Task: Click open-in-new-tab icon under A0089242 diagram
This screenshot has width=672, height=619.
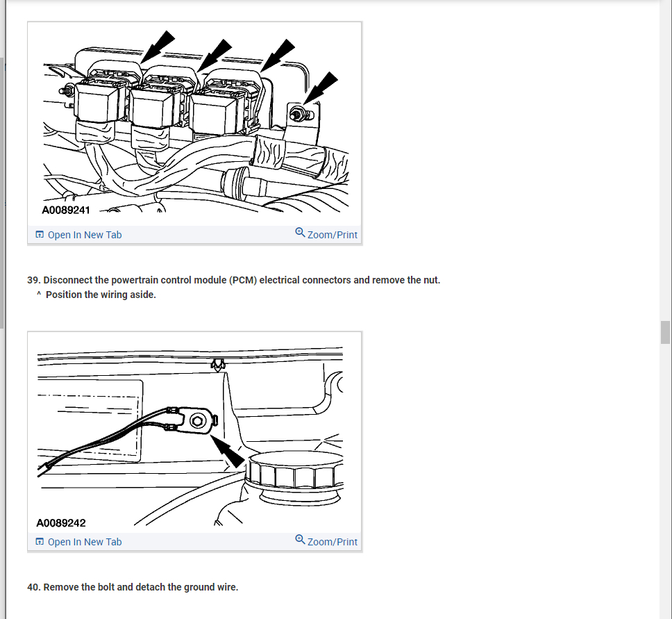Action: pos(40,542)
